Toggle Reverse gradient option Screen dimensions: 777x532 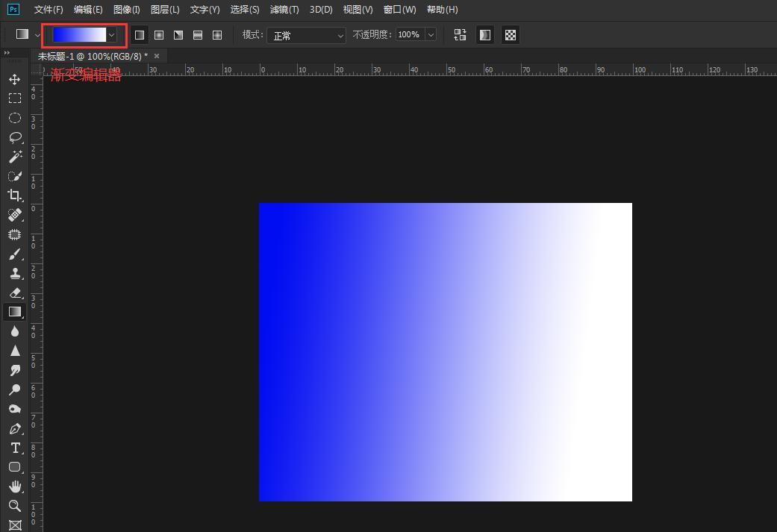[460, 34]
